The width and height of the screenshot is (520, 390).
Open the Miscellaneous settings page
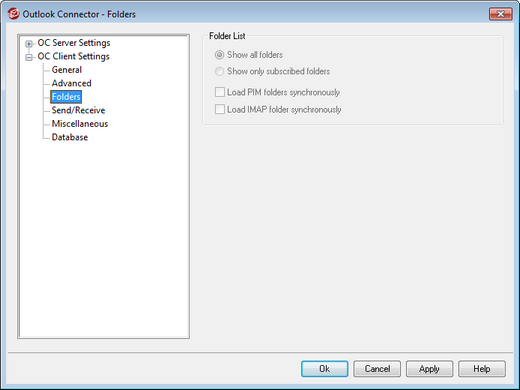[80, 124]
